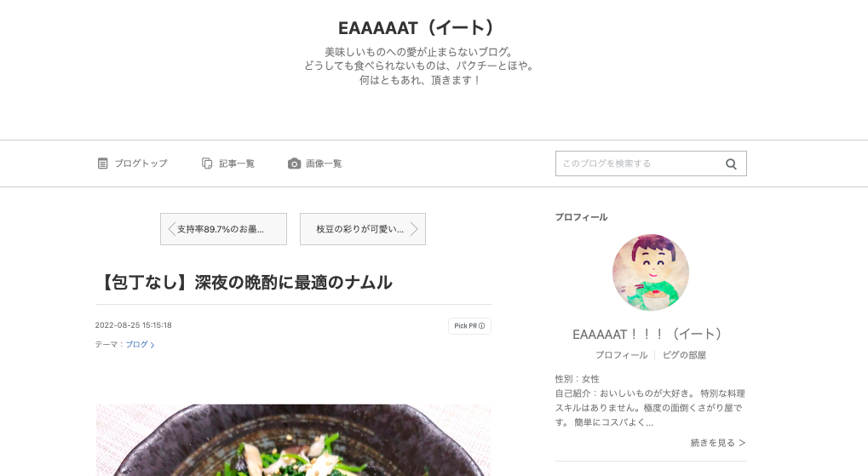Viewport: 868px width, 476px height.
Task: Click the left chevron for previous article
Action: tap(171, 228)
